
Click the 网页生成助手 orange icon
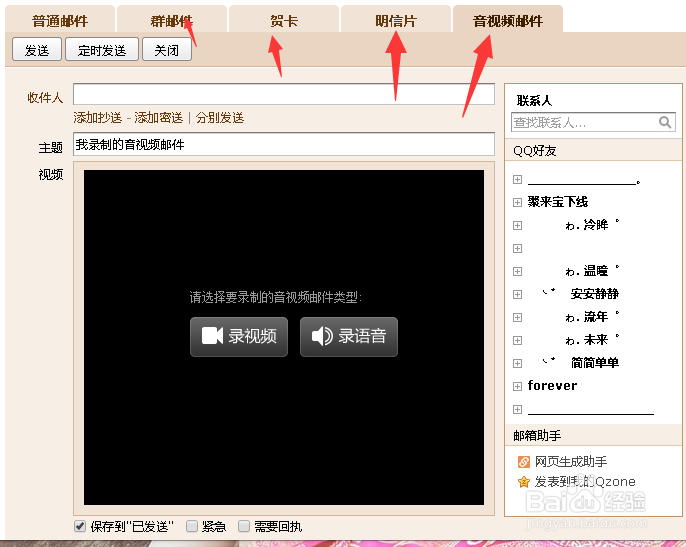tap(523, 462)
